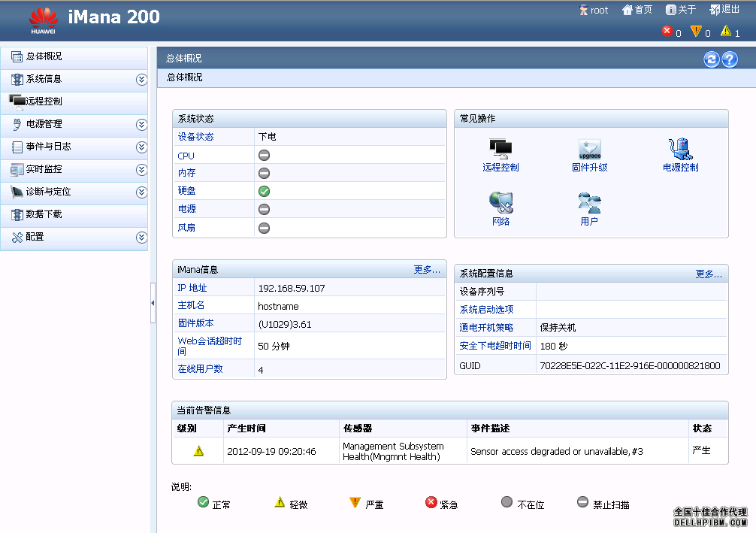Click the 退出 logout icon

click(715, 10)
